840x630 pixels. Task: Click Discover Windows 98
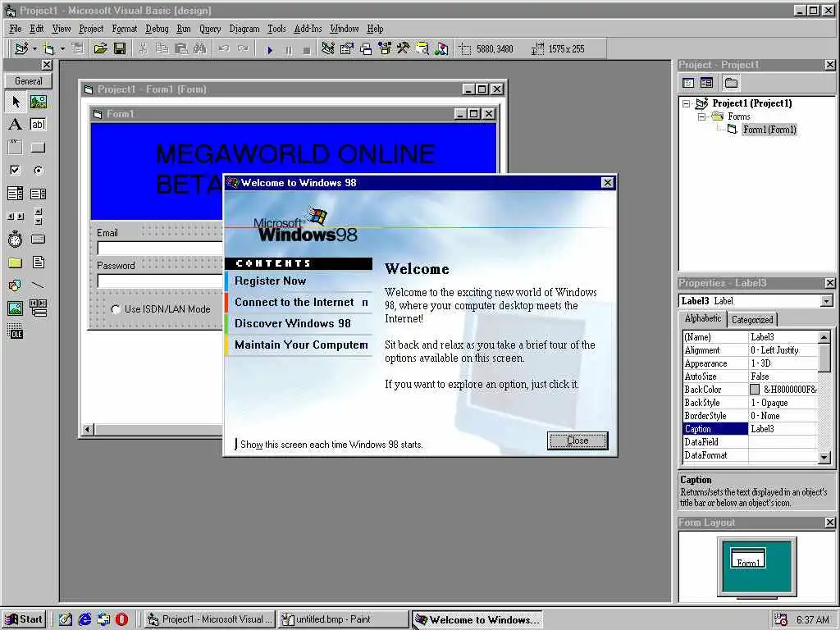(293, 323)
